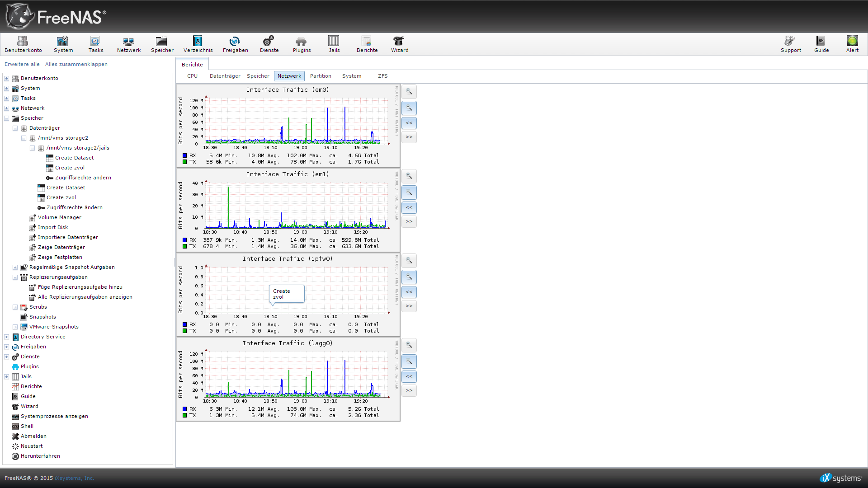Check the Alert status icon
The height and width of the screenshot is (488, 868).
point(852,44)
